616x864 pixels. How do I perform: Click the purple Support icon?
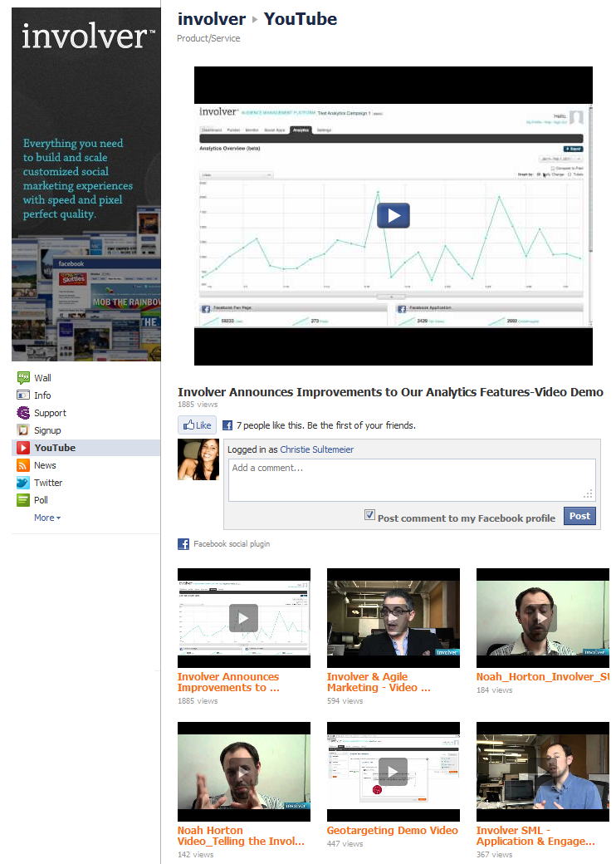[x=23, y=413]
